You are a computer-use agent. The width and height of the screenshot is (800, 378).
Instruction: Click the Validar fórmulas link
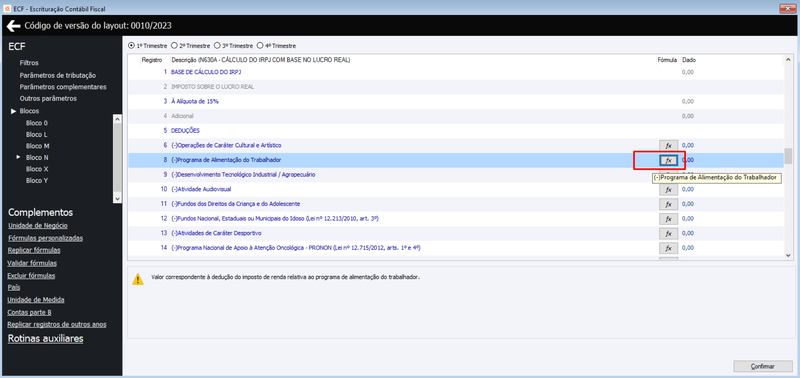pos(32,263)
